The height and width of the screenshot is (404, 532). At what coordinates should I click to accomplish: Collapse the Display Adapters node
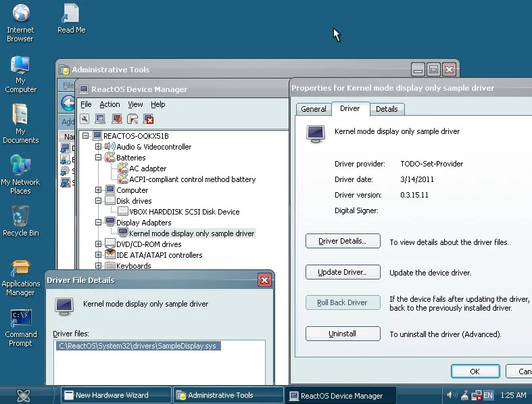[x=99, y=223]
